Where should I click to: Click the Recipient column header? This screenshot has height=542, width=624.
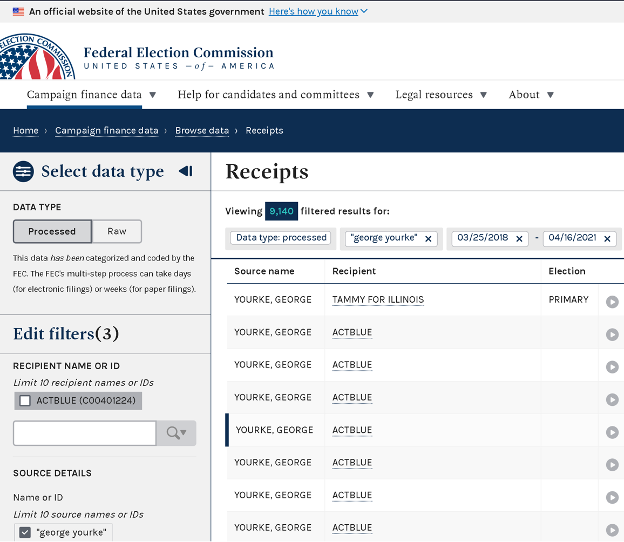(354, 271)
